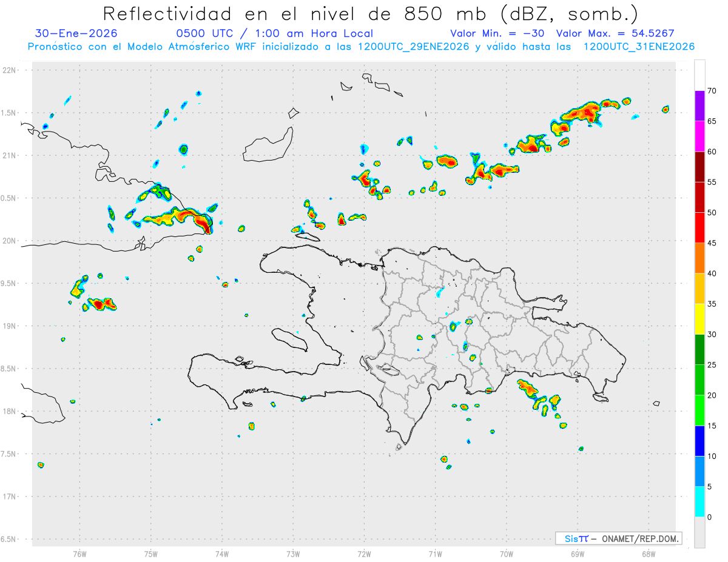Click the colorbar label '10'
Viewport: 728px width, 562px height.
pyautogui.click(x=712, y=457)
